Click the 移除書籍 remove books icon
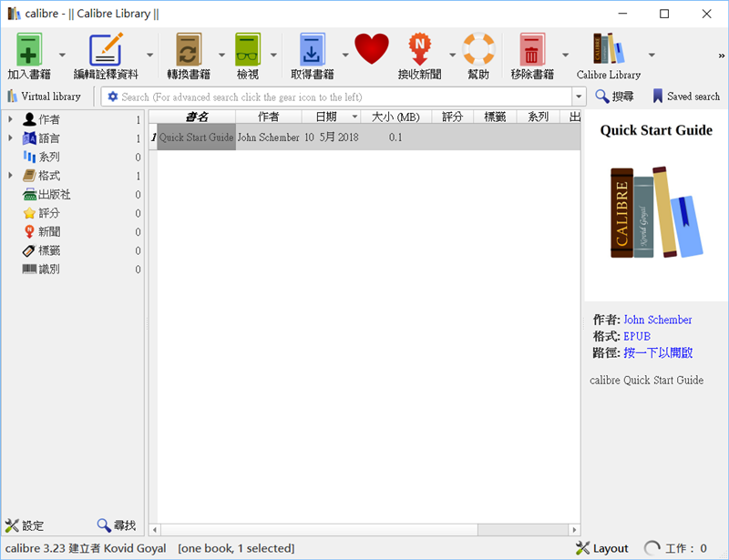Image resolution: width=729 pixels, height=560 pixels. tap(532, 50)
